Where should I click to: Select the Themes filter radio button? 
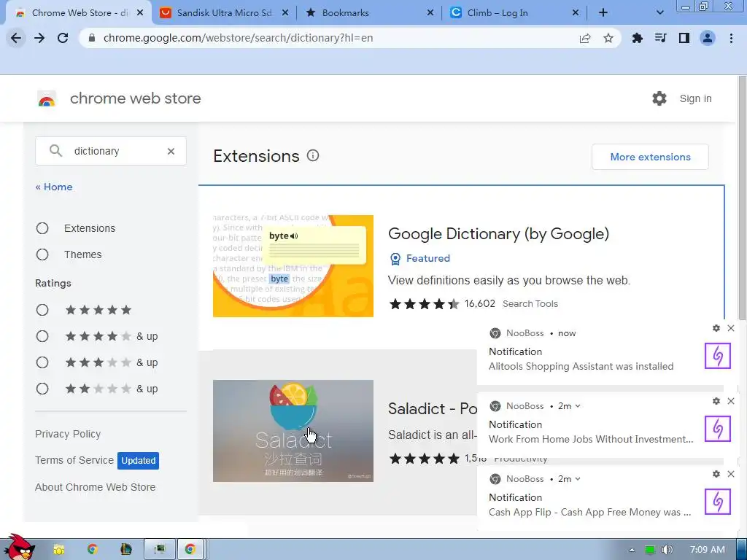(x=42, y=254)
